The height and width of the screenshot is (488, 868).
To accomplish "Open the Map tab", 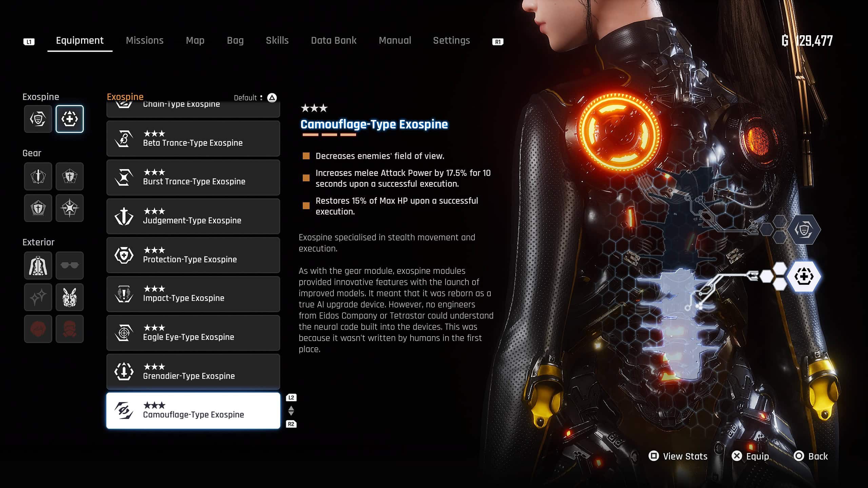I will (x=195, y=41).
